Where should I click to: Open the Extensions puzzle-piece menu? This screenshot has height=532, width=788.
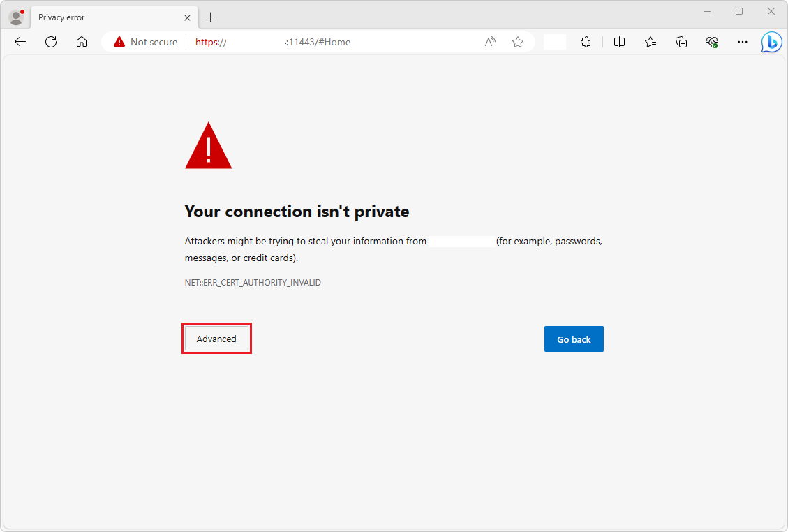point(586,42)
